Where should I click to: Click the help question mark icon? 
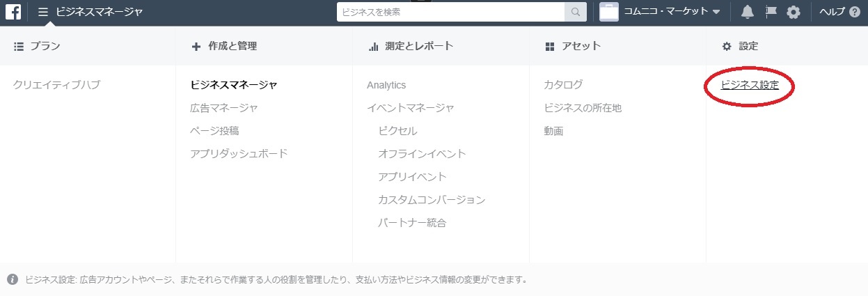(855, 12)
